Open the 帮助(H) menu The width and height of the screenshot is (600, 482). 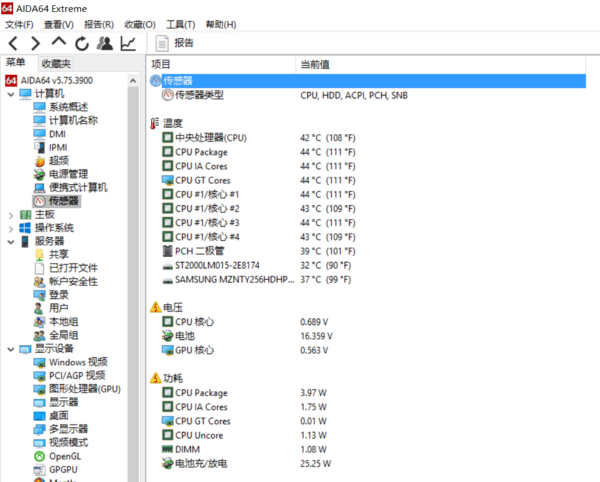point(221,24)
